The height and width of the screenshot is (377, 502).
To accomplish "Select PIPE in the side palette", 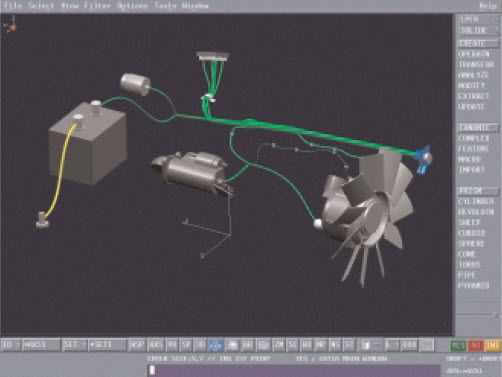I will point(467,275).
